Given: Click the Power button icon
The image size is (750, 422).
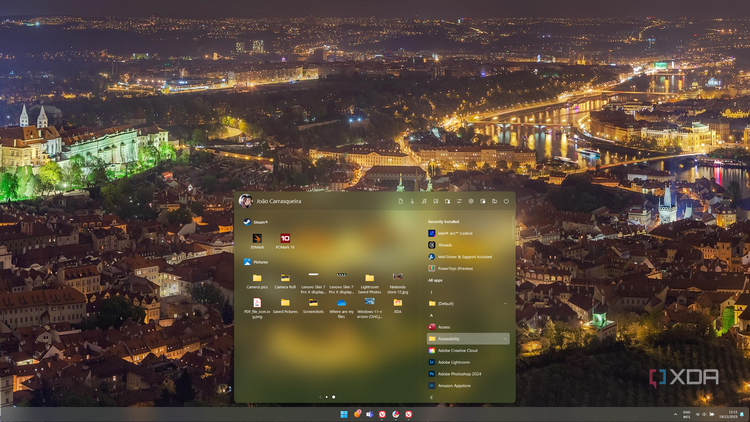Looking at the screenshot, I should click(x=506, y=201).
